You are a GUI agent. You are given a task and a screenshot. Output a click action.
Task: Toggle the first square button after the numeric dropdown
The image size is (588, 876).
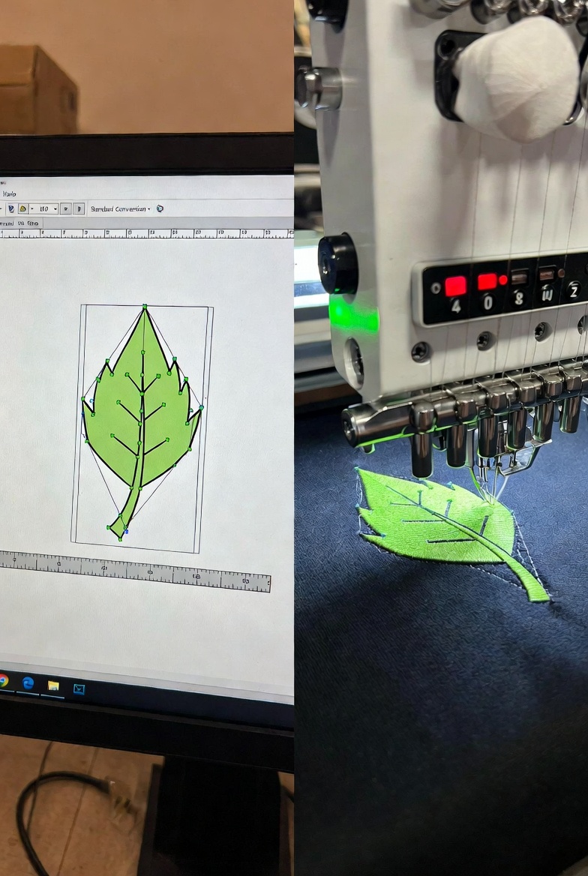tap(65, 208)
